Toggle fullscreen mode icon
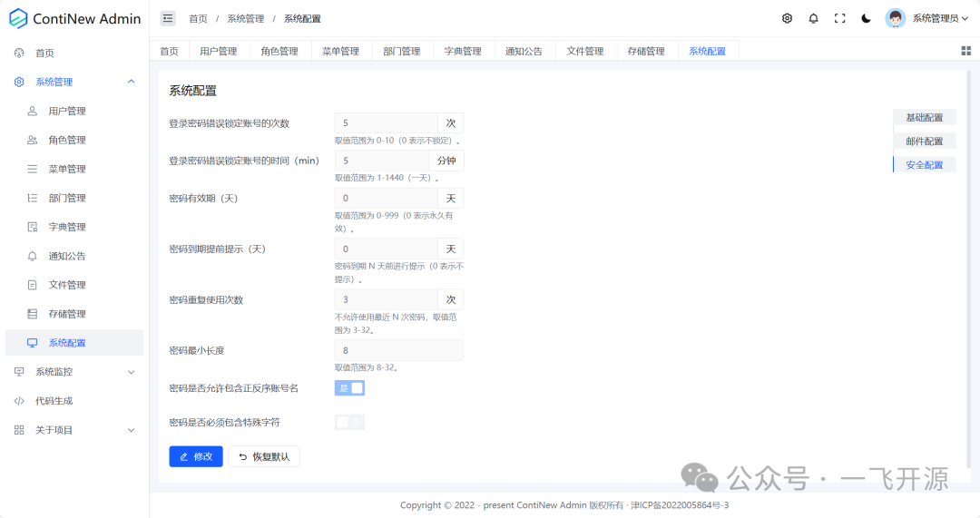Image resolution: width=980 pixels, height=518 pixels. click(840, 19)
